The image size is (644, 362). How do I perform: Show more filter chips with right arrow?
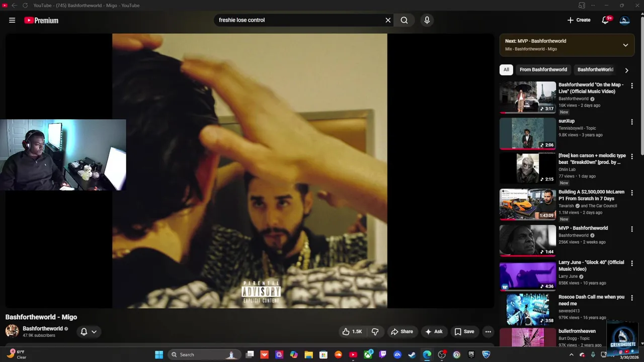click(x=626, y=70)
